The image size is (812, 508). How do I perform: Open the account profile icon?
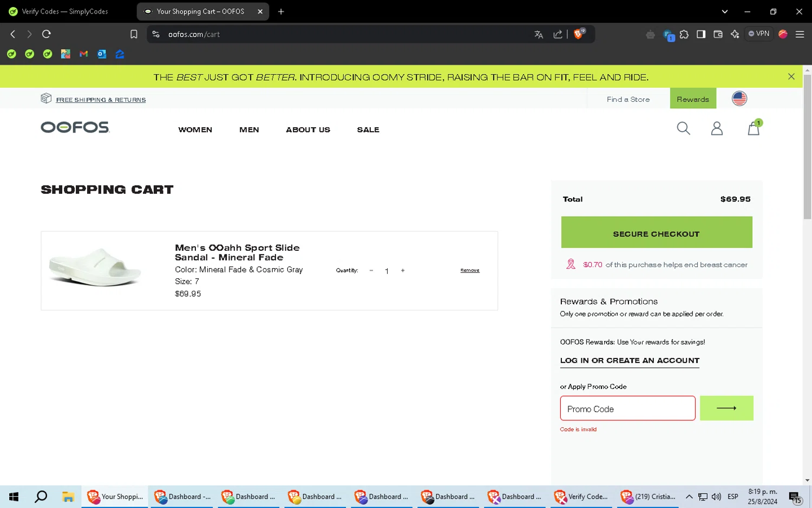coord(717,128)
